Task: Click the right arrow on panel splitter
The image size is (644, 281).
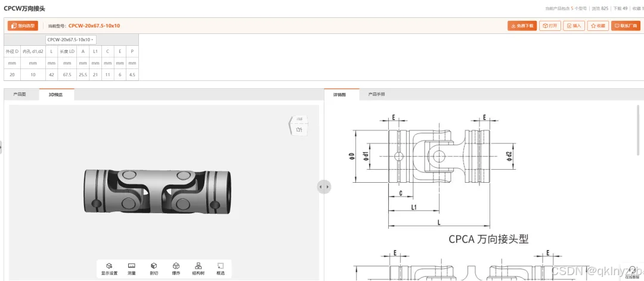Action: (x=327, y=187)
